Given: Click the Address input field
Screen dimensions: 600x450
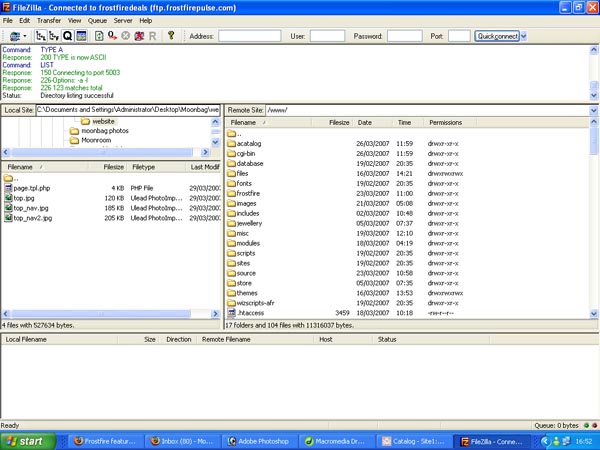Looking at the screenshot, I should (x=249, y=35).
